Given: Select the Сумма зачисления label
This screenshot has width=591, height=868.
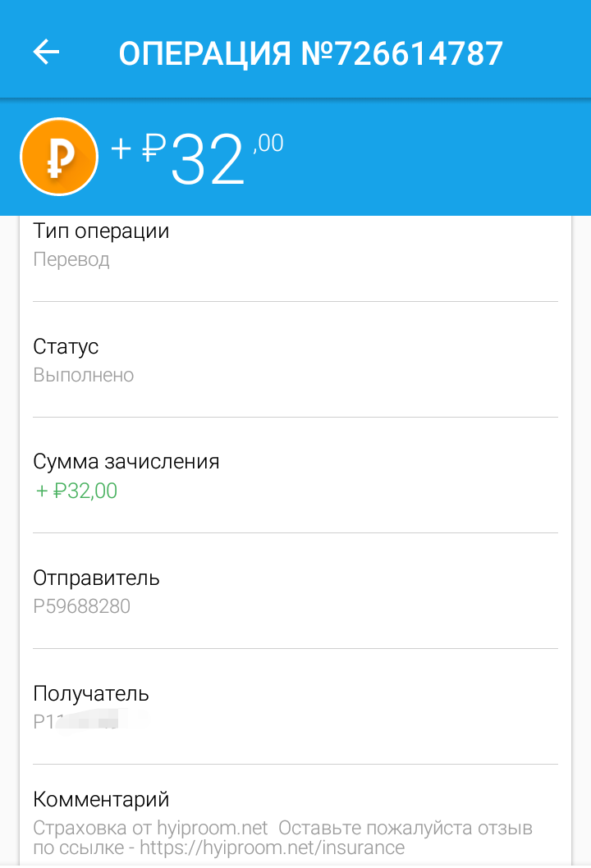Looking at the screenshot, I should (126, 462).
